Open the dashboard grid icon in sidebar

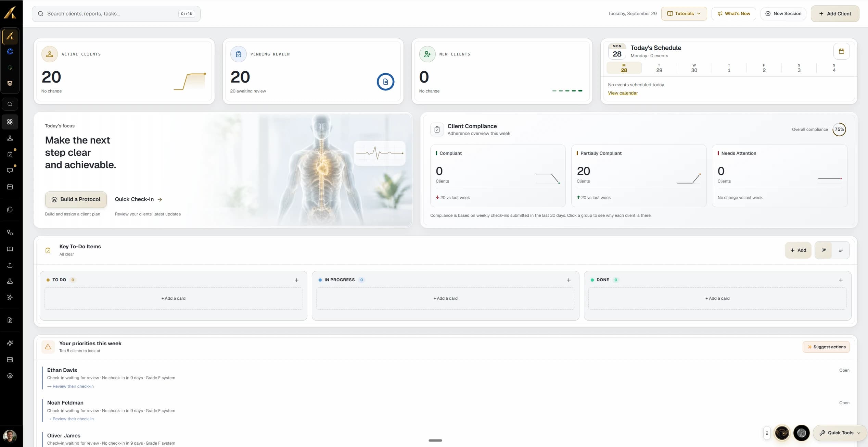click(10, 122)
